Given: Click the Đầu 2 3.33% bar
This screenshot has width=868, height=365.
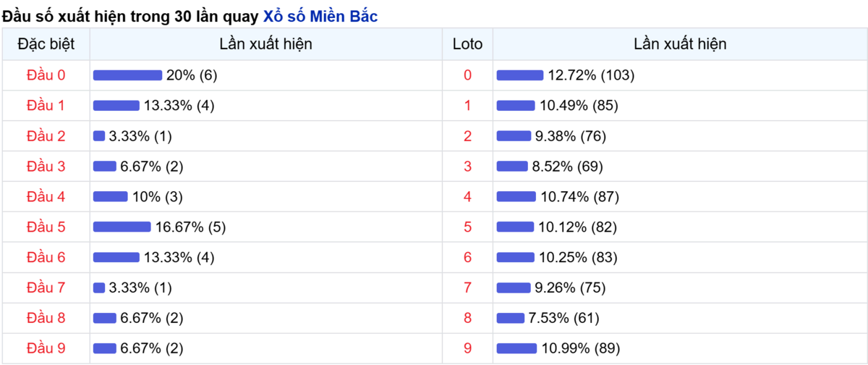Looking at the screenshot, I should tap(99, 136).
